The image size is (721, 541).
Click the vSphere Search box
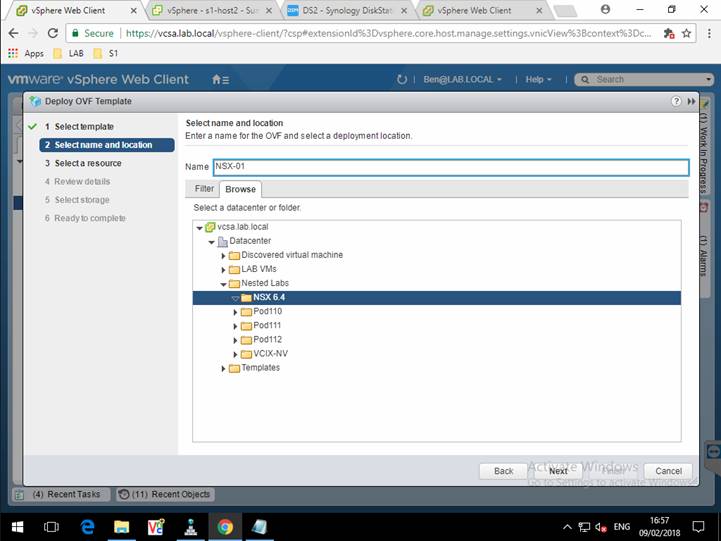point(644,80)
